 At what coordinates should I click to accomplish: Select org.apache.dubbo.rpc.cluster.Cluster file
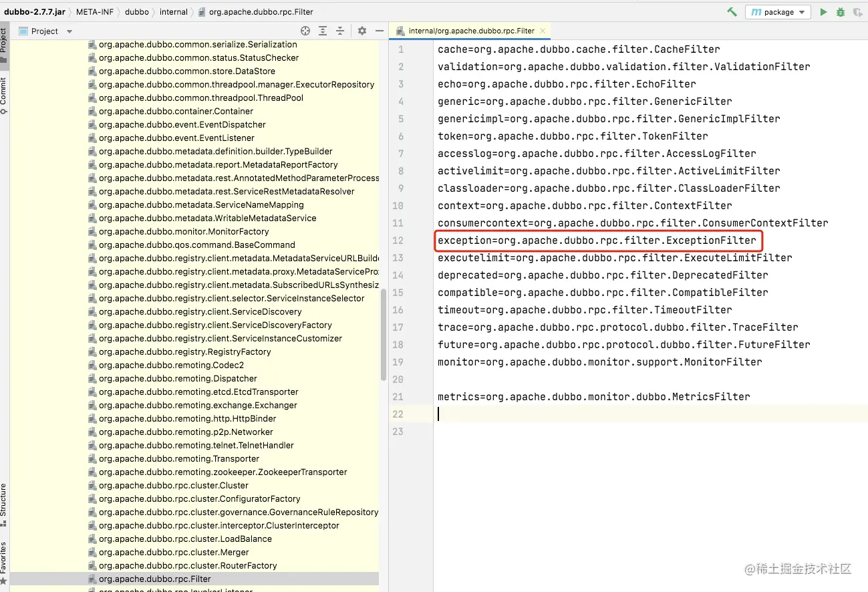[x=174, y=485]
